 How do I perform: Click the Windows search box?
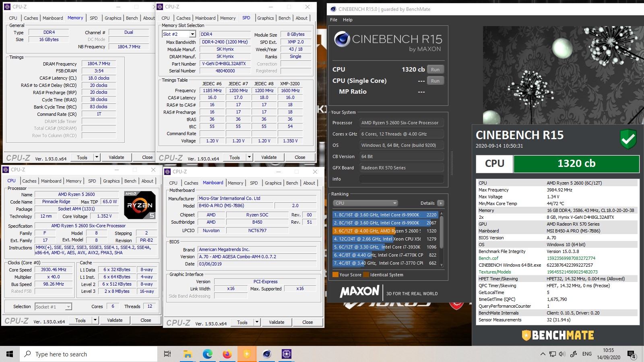[89, 354]
